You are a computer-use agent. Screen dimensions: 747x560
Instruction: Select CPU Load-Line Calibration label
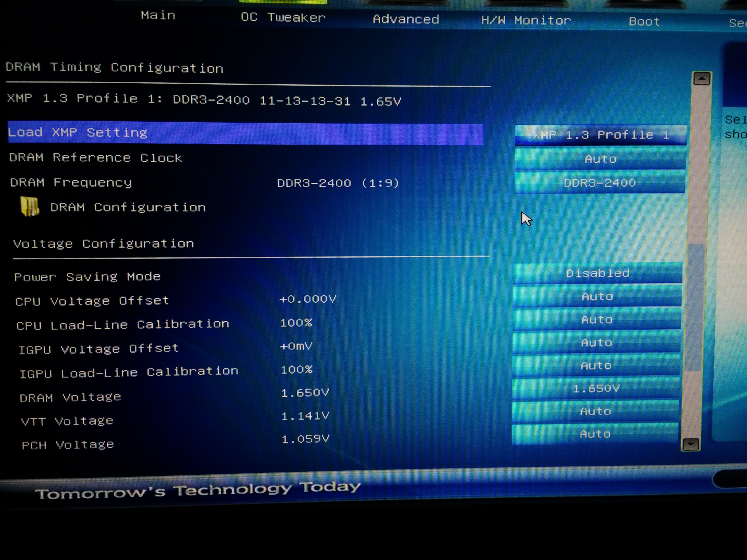coord(123,325)
